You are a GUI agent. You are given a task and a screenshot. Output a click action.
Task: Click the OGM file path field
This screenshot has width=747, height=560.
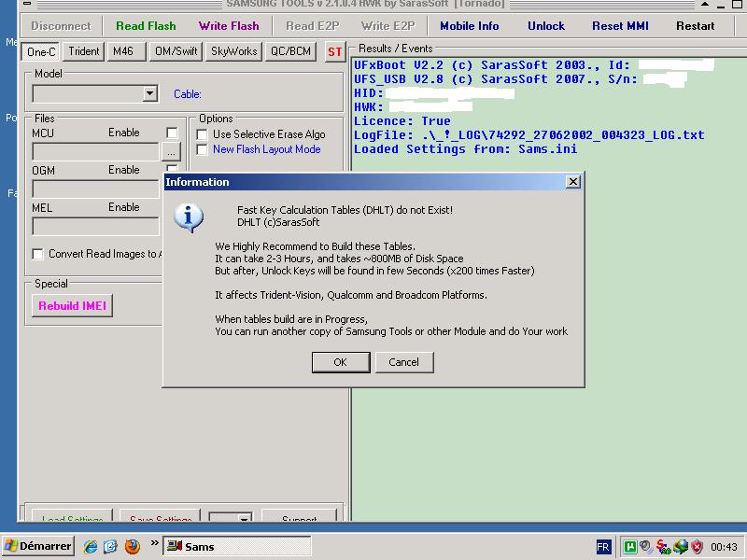pos(95,189)
